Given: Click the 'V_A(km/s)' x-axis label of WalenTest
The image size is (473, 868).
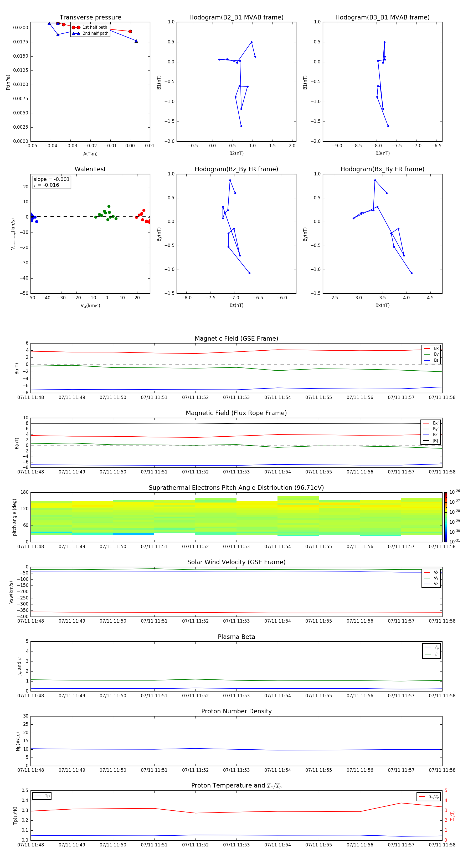Looking at the screenshot, I should point(90,306).
